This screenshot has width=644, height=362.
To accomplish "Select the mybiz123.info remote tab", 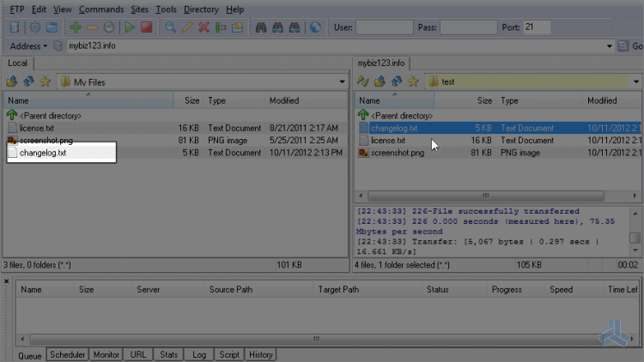I will [x=381, y=63].
